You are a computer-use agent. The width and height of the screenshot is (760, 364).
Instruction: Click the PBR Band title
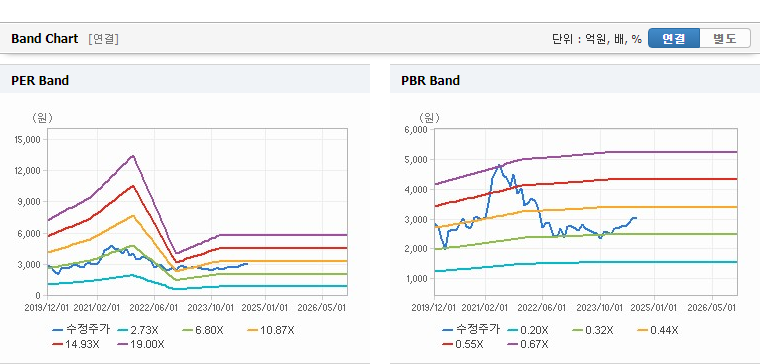click(x=430, y=80)
